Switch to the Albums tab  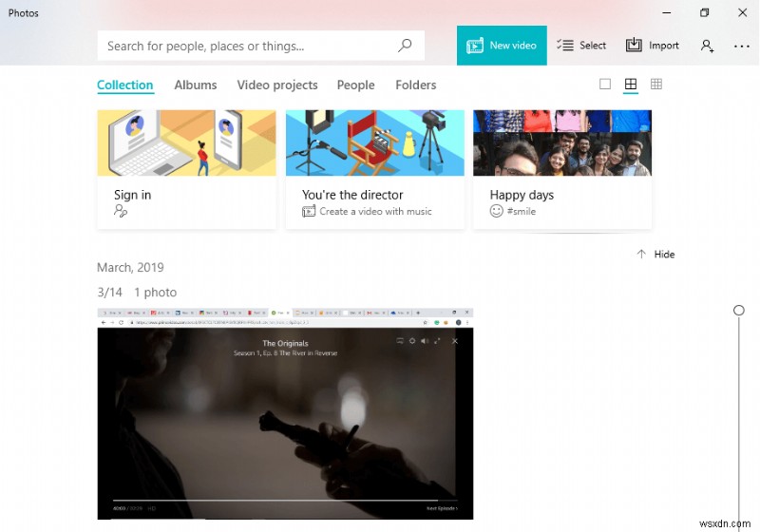[196, 85]
